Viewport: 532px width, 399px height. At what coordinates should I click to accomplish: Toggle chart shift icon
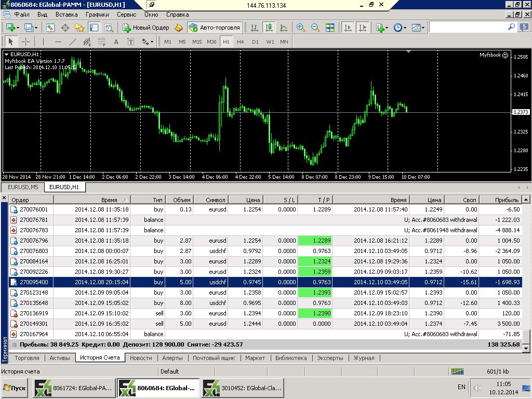point(363,28)
